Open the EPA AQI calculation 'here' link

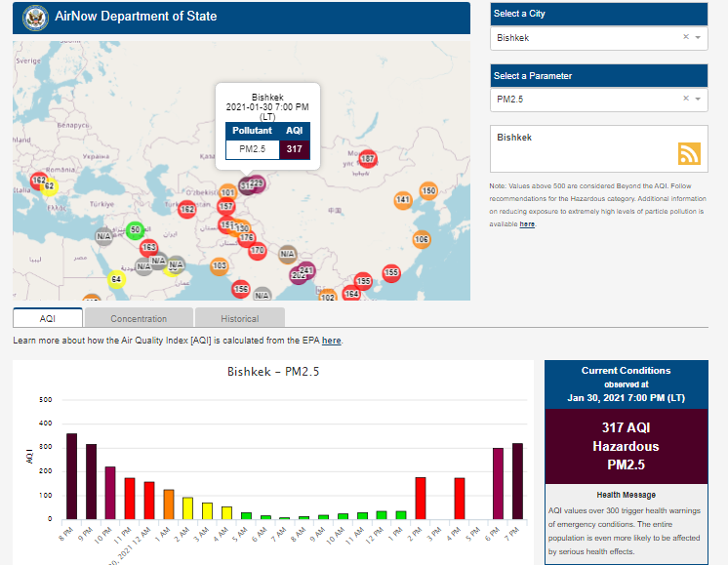pos(332,341)
